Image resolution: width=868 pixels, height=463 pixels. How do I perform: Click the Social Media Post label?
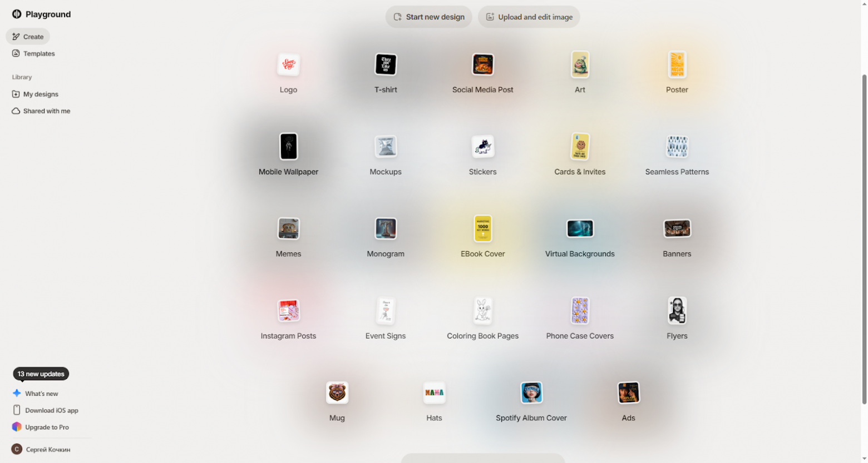(483, 89)
